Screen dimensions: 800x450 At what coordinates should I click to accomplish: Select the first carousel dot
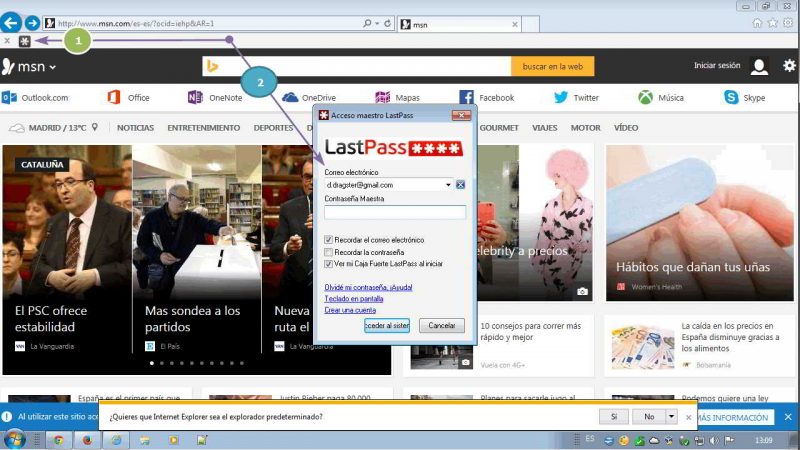pyautogui.click(x=152, y=363)
